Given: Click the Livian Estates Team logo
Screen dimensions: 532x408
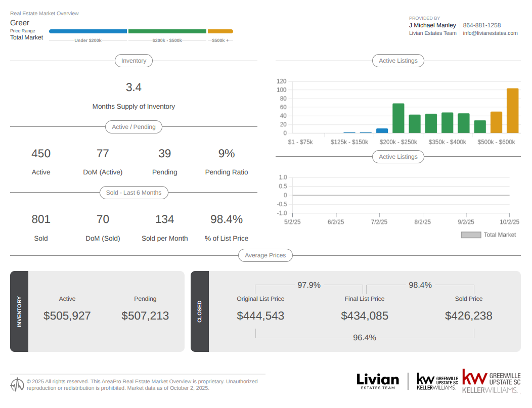Looking at the screenshot, I should [377, 381].
